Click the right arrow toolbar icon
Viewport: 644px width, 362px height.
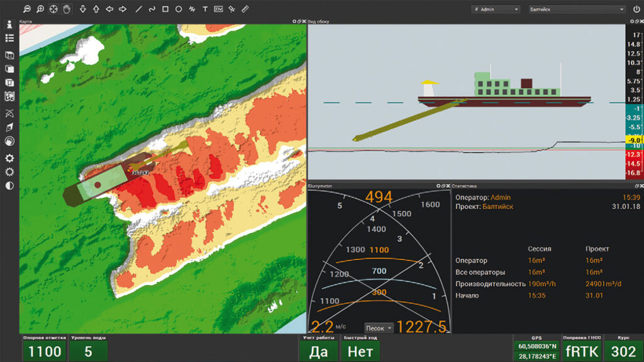pos(123,9)
